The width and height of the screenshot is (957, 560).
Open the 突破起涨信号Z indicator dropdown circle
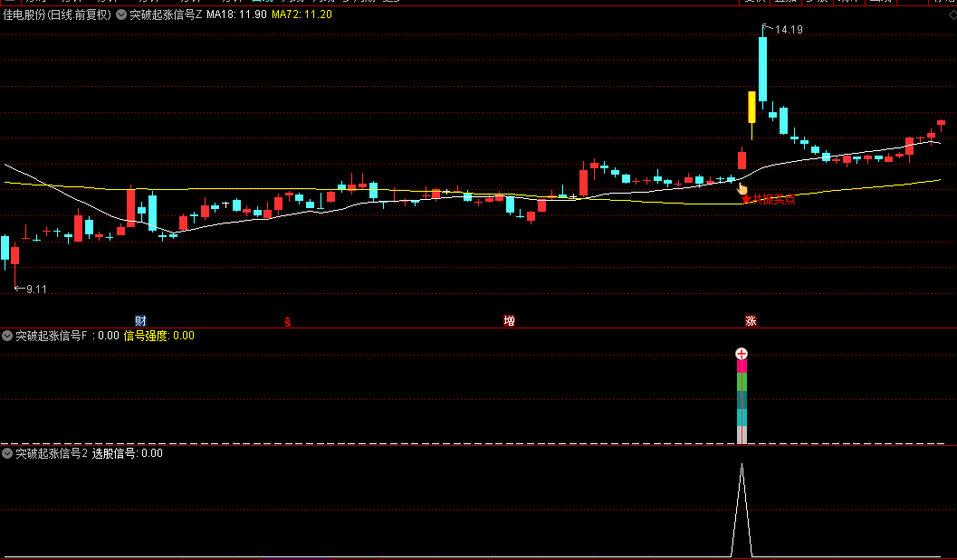coord(120,14)
